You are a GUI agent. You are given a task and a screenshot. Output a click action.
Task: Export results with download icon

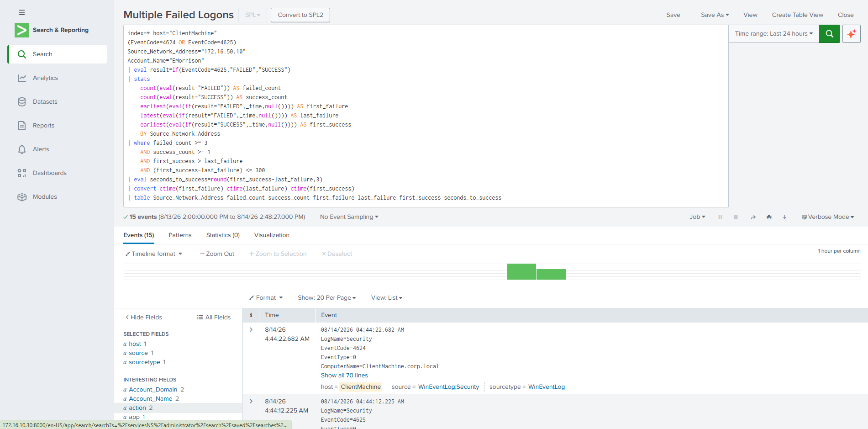coord(784,217)
